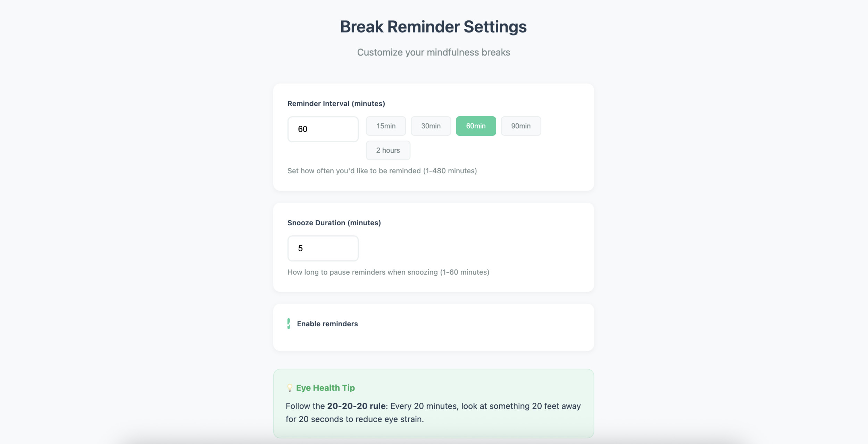Viewport: 868px width, 444px height.
Task: Click the Customize your mindfulness breaks subtitle
Action: tap(433, 52)
